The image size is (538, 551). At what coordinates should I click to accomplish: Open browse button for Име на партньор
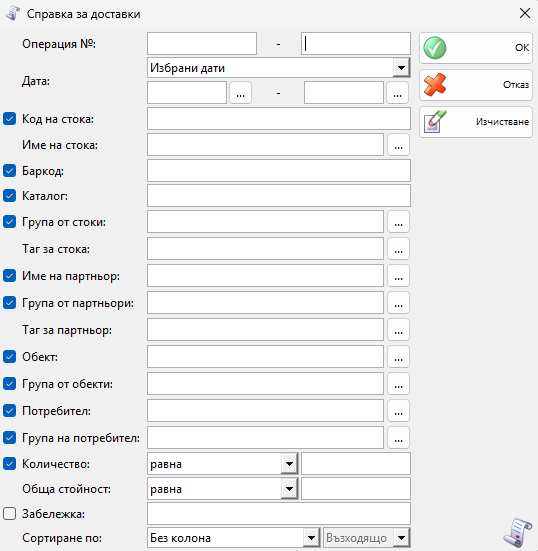point(398,276)
